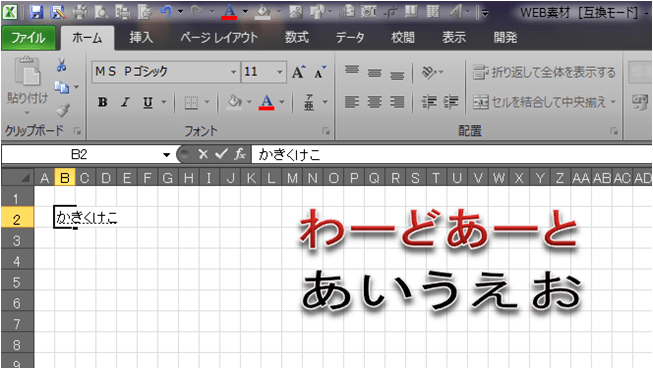Screen dimensions: 653x369
Task: Switch to the ホーム tab
Action: coord(87,38)
